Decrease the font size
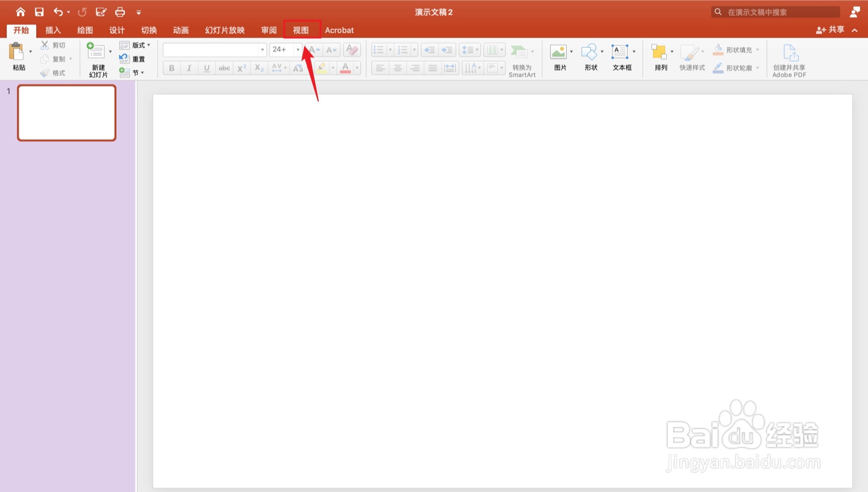Viewport: 868px width, 492px height. [x=331, y=50]
